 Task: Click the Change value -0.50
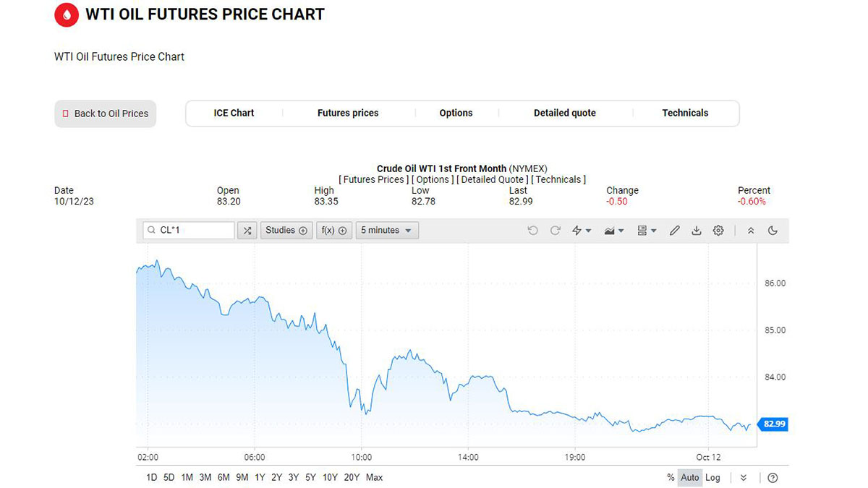click(617, 201)
